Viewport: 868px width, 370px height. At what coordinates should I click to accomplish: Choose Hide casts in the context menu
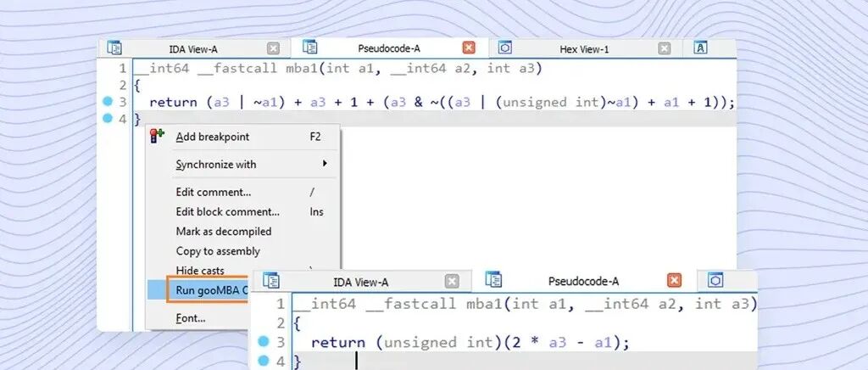[x=200, y=271]
